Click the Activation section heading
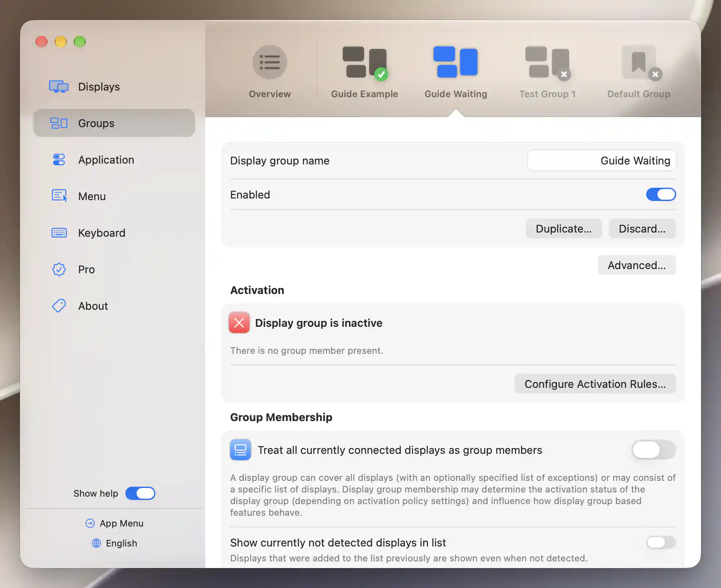 (257, 290)
